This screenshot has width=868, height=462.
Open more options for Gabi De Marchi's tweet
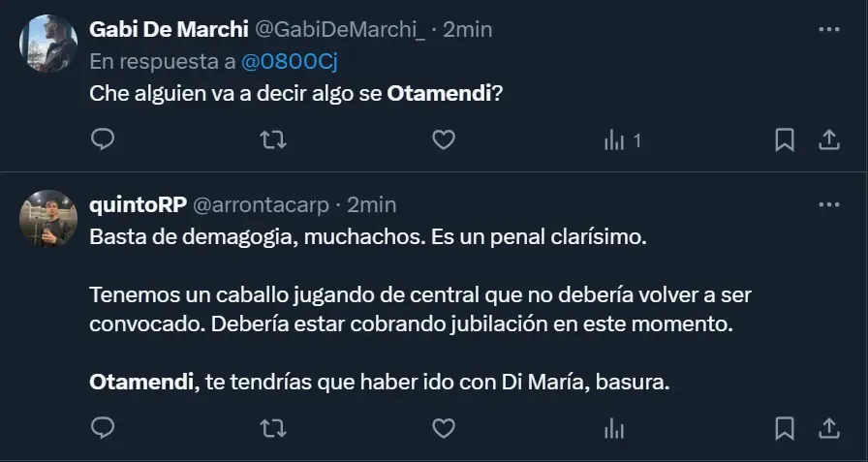point(828,30)
